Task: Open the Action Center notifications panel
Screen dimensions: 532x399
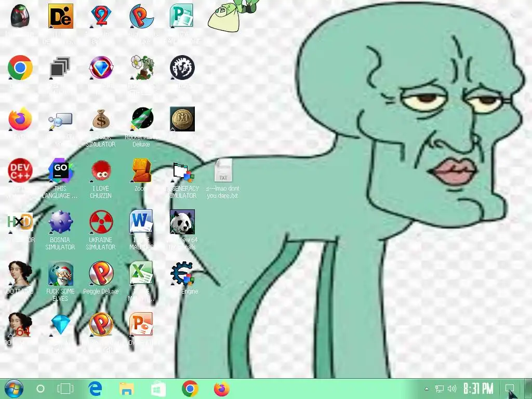Action: [510, 389]
